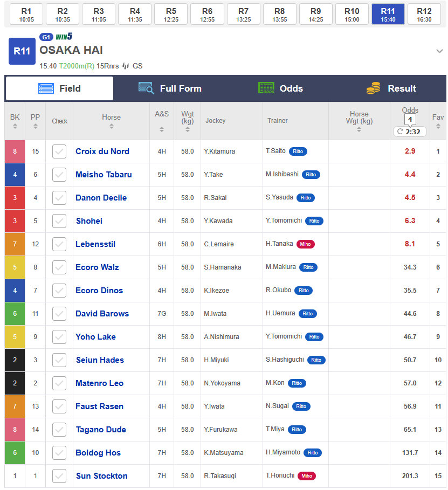Sort by Fav column arrows
Image resolution: width=448 pixels, height=490 pixels.
tap(438, 126)
